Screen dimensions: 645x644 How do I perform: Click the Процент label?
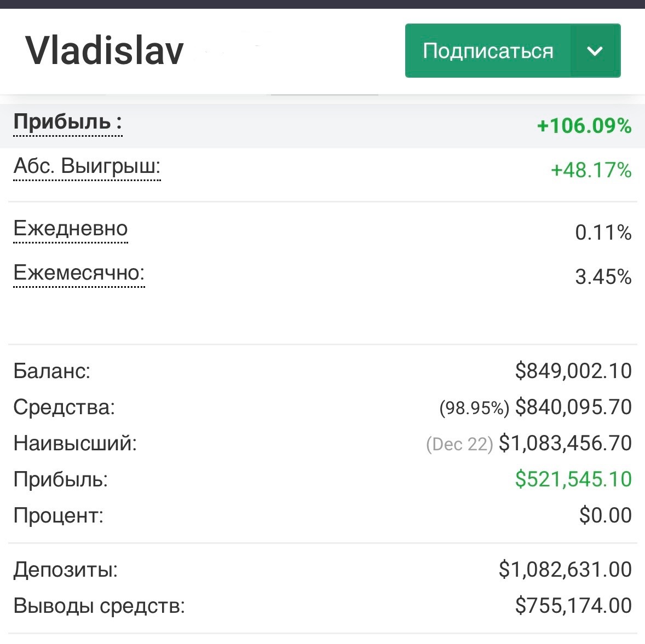pos(59,515)
